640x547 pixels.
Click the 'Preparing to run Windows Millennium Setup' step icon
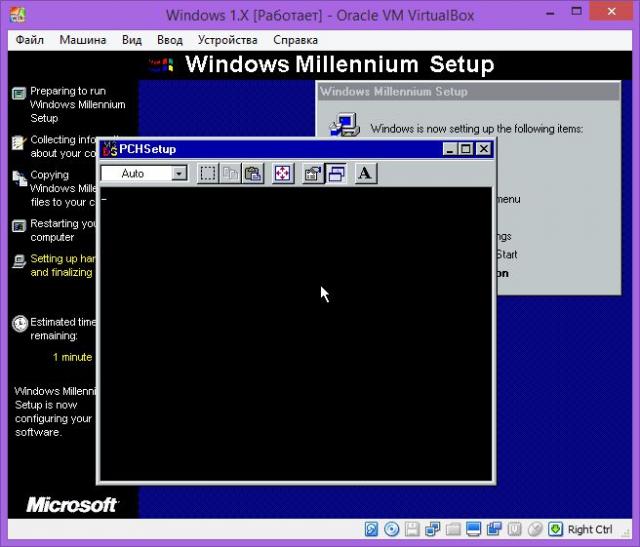(x=19, y=93)
